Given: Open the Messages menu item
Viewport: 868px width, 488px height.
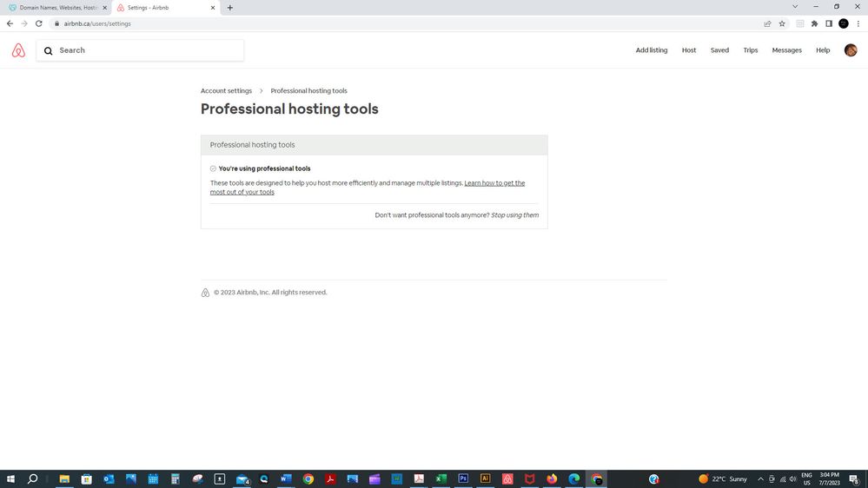Looking at the screenshot, I should pyautogui.click(x=786, y=50).
